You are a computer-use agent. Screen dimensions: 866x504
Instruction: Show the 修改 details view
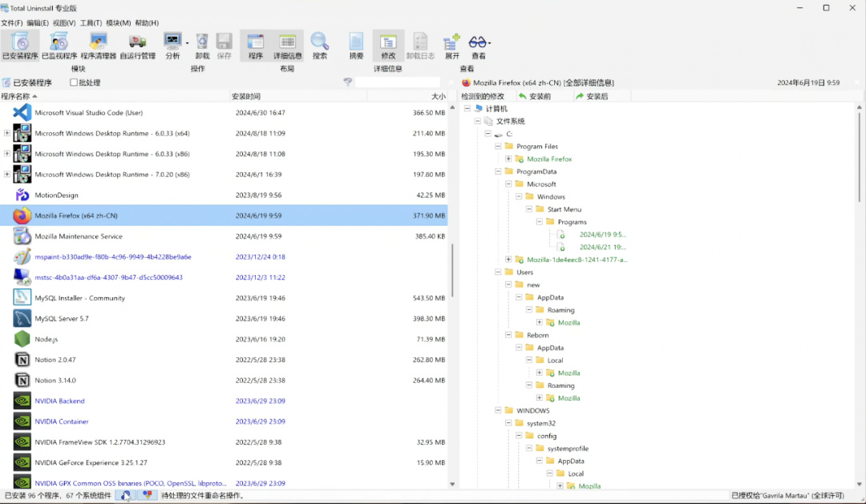pyautogui.click(x=388, y=45)
